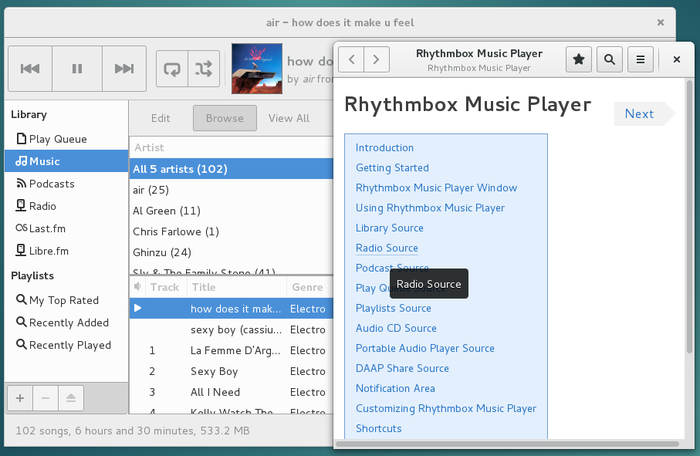This screenshot has height=456, width=700.
Task: Click the remove playlist minus button
Action: coord(45,398)
